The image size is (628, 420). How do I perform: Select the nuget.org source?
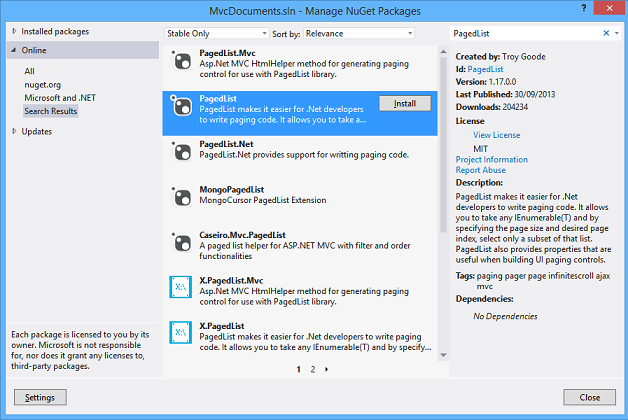click(42, 85)
